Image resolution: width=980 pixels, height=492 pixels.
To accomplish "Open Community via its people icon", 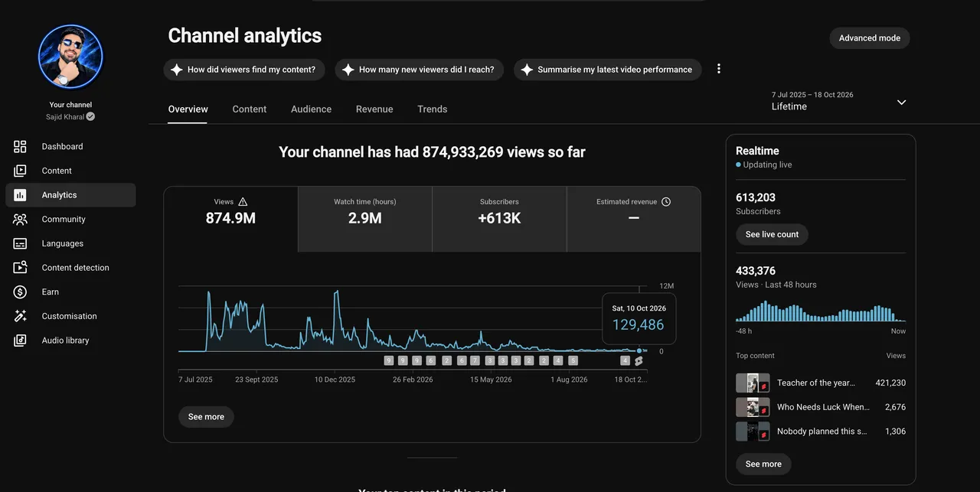I will 20,219.
